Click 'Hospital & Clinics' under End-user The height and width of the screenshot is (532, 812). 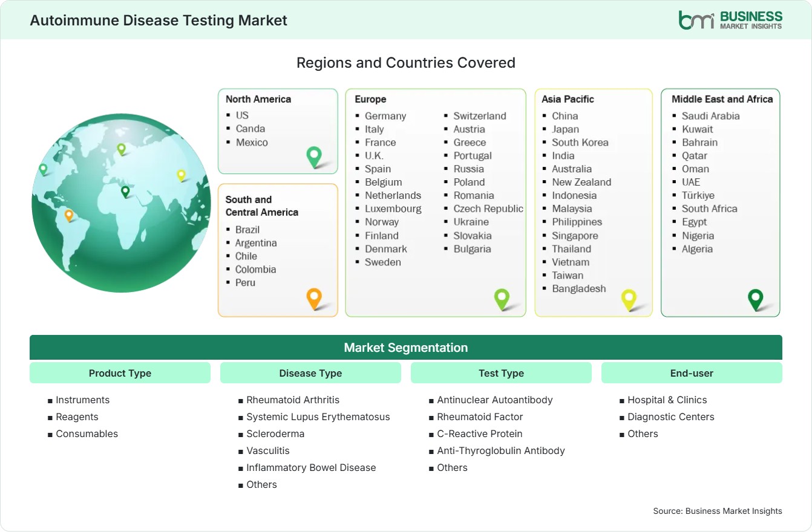(667, 400)
